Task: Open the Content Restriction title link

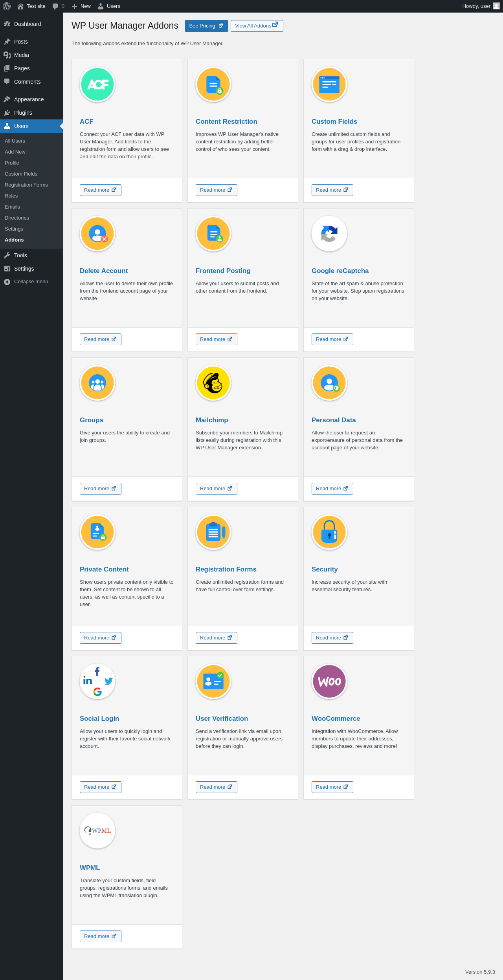Action: 226,122
